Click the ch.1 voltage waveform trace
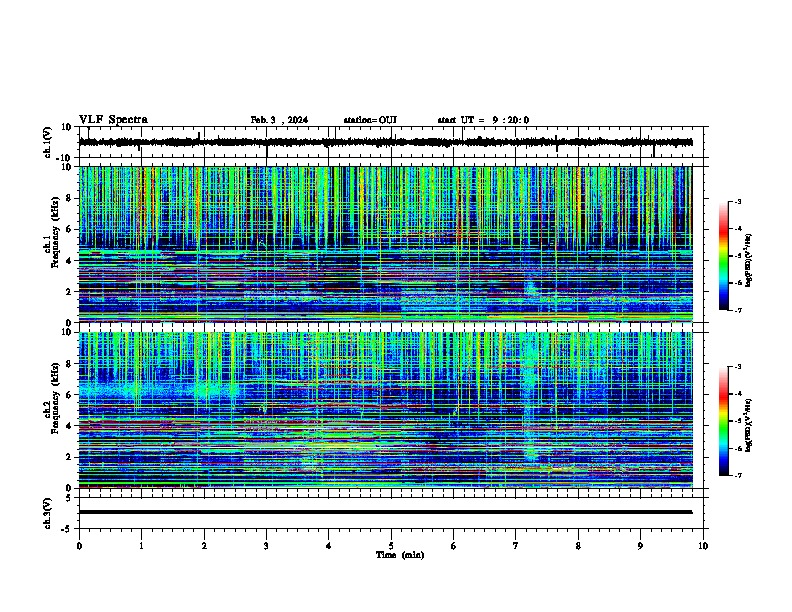This screenshot has width=792, height=612. click(x=385, y=142)
